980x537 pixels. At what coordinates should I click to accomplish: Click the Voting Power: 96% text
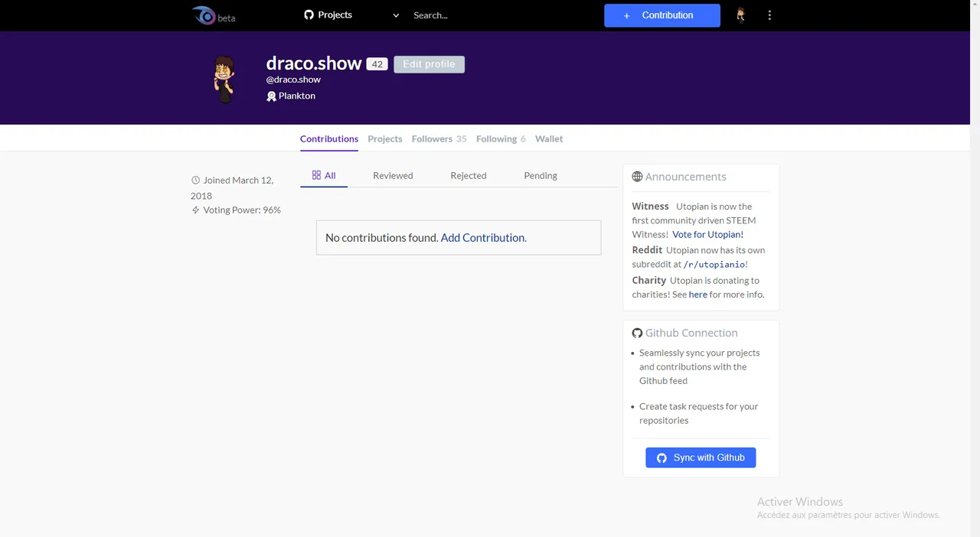pos(242,210)
